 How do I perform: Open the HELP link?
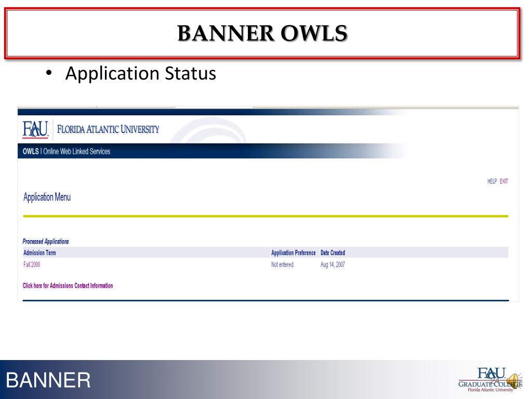point(492,181)
